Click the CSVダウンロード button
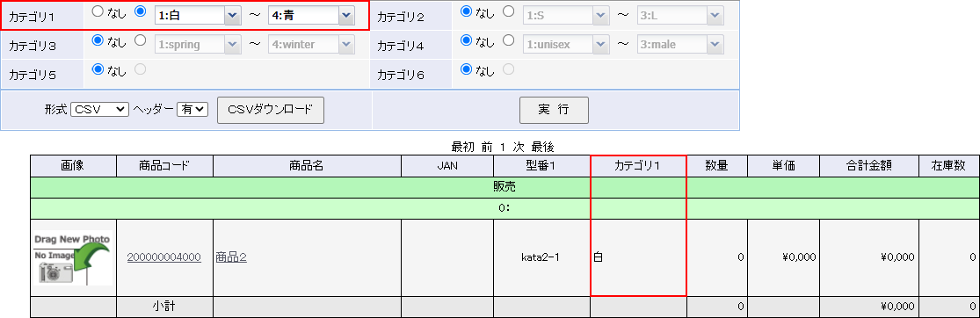The image size is (980, 318). click(x=271, y=110)
